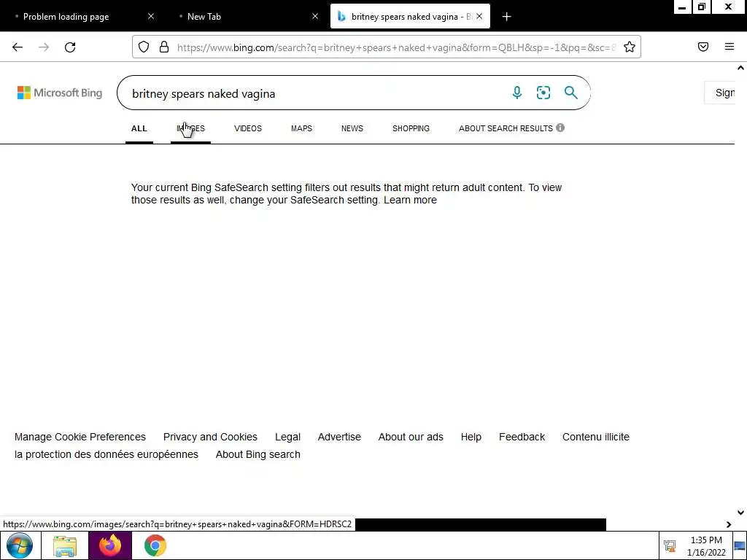This screenshot has height=560, width=747.
Task: Open Bing visual search camera icon
Action: point(543,93)
